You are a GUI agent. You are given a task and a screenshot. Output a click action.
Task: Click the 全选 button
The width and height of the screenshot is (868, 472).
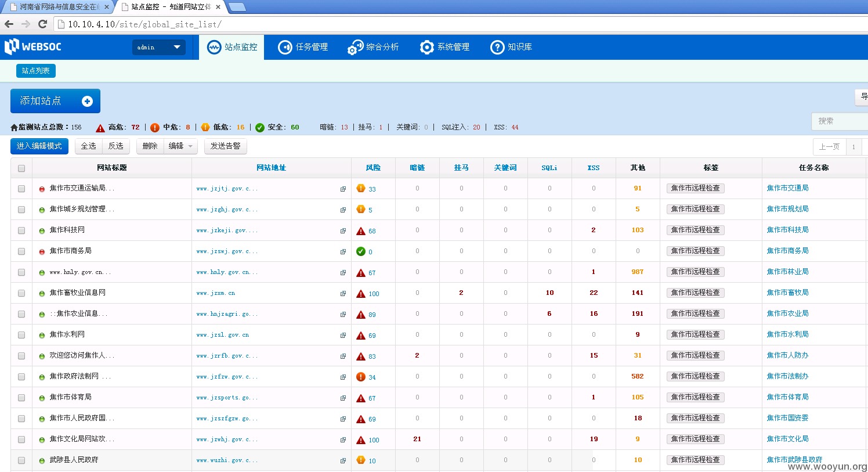(89, 146)
